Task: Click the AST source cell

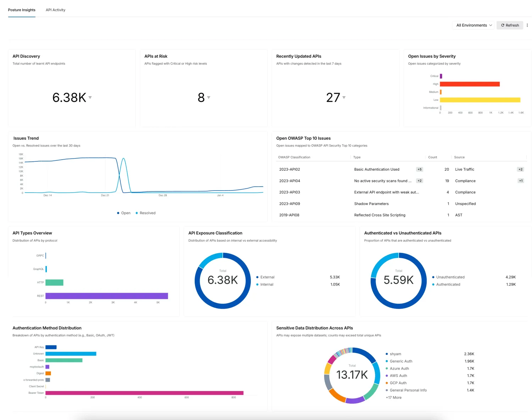Action: (x=459, y=215)
